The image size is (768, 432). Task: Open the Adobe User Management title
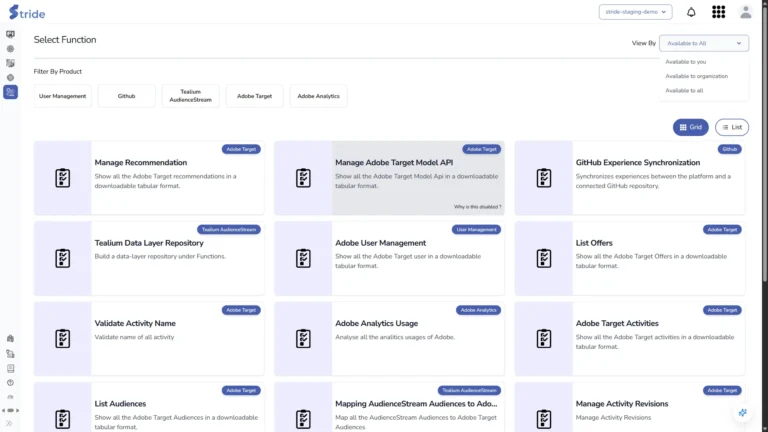(381, 243)
